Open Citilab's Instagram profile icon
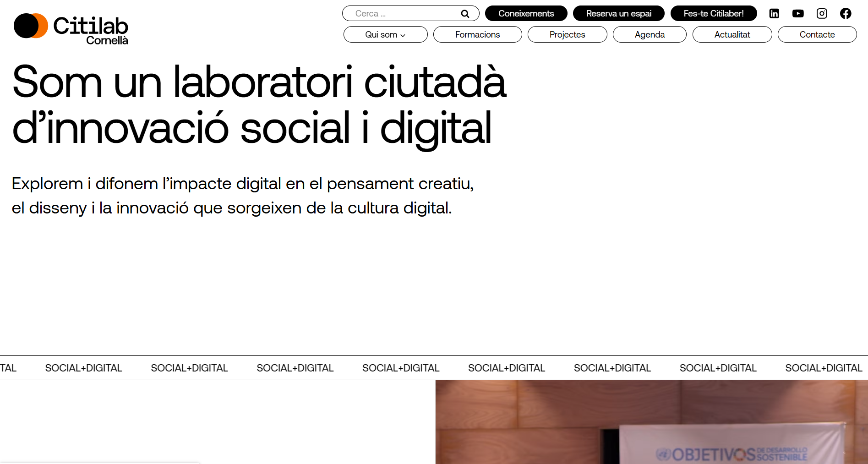 coord(822,13)
